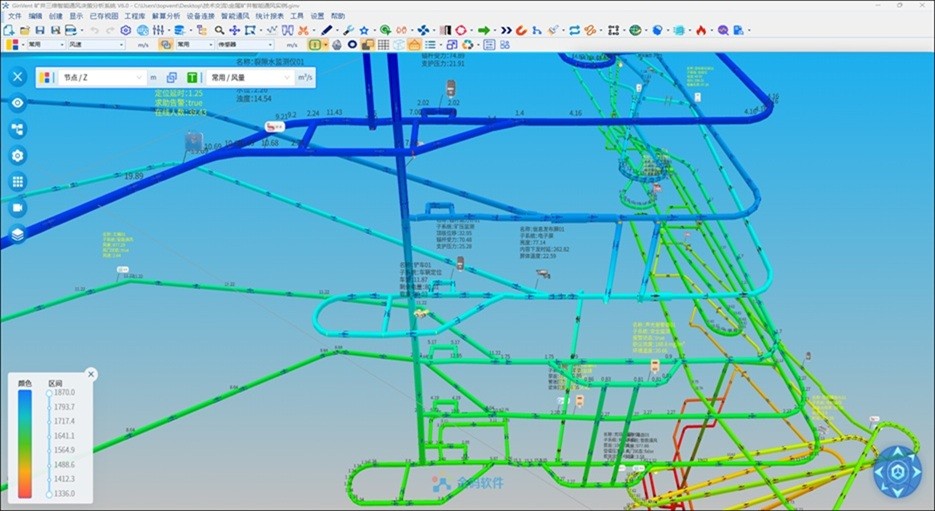
Task: Click the 1870.0 handle on range slider
Action: click(48, 393)
